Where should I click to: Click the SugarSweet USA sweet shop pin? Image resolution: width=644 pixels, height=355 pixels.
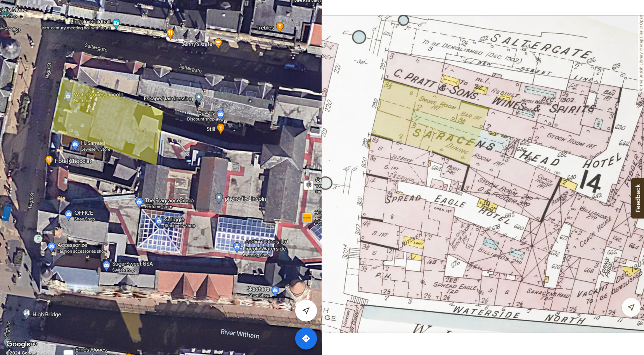(x=106, y=264)
